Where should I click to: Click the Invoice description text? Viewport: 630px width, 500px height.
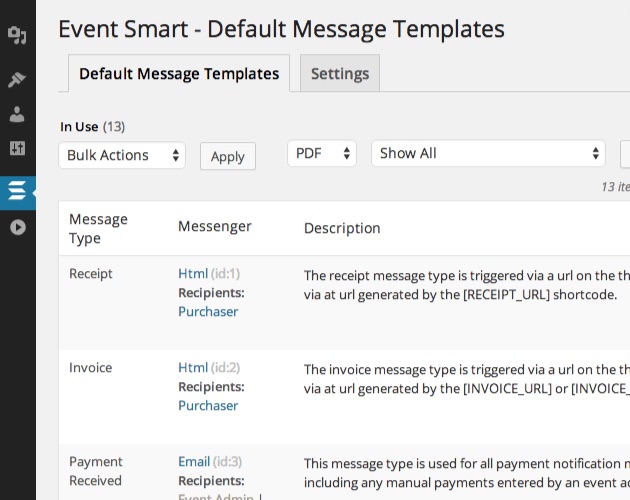466,379
